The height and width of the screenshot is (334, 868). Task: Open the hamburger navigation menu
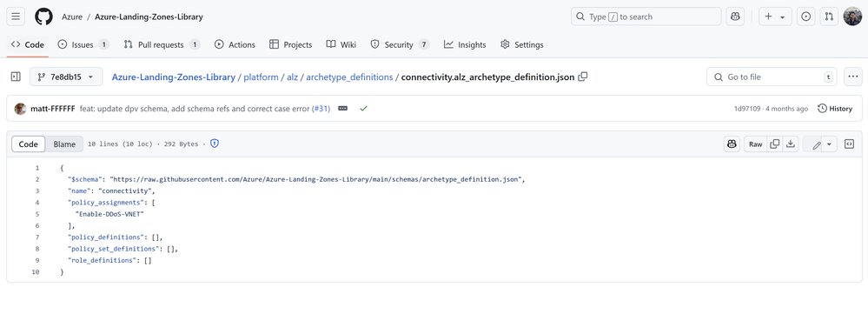[16, 17]
